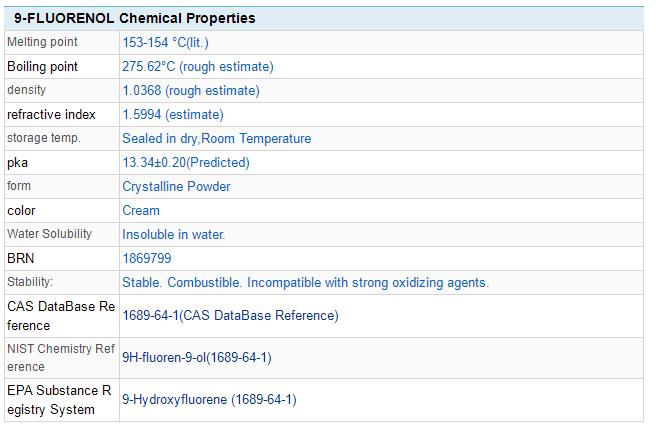This screenshot has width=656, height=428.
Task: Open the 9-Hydroxyfluorene EPA link
Action: tap(209, 399)
